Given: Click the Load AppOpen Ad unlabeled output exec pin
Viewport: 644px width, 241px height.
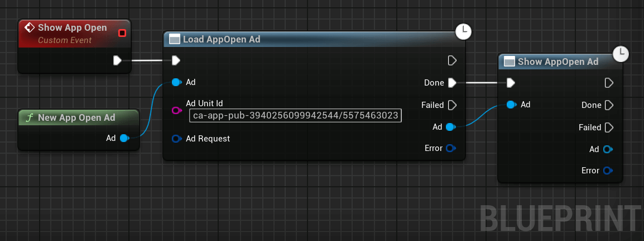Looking at the screenshot, I should (452, 61).
